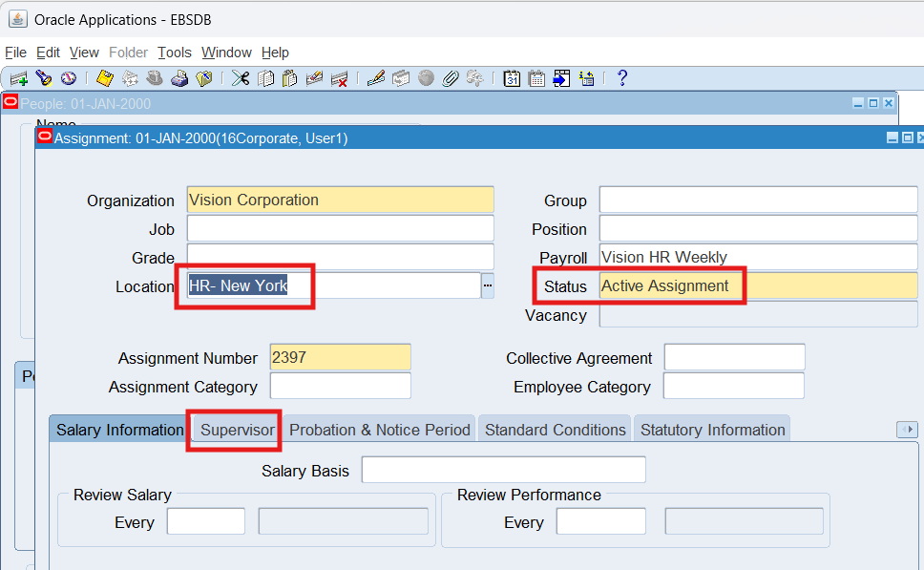Image resolution: width=924 pixels, height=570 pixels.
Task: Open the Window menu
Action: tap(226, 53)
